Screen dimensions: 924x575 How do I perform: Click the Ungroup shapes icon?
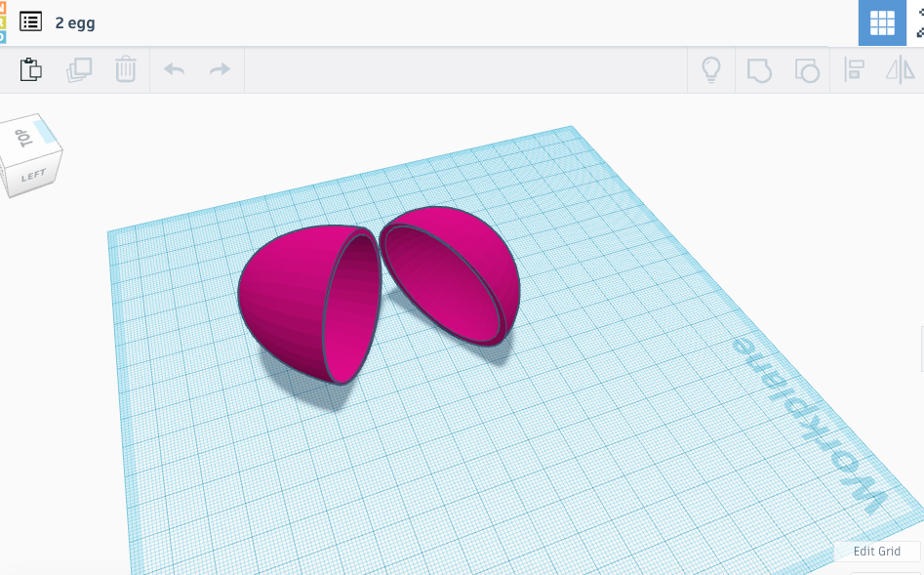[806, 69]
